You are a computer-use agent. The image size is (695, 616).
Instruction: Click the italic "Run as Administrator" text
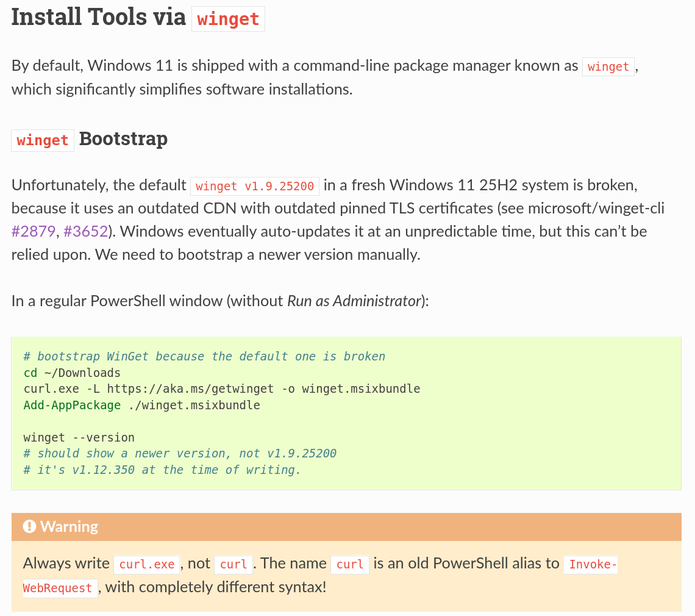click(354, 301)
